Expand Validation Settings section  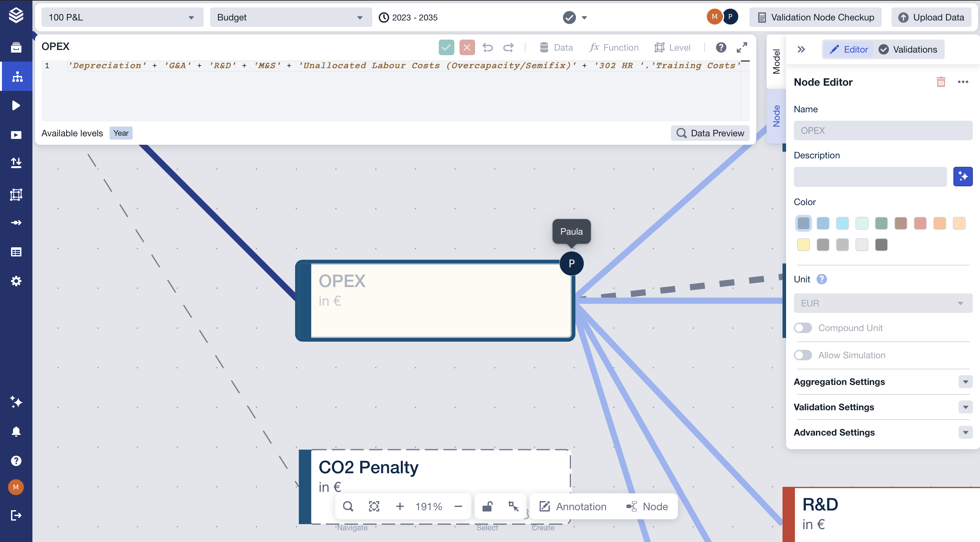click(965, 407)
